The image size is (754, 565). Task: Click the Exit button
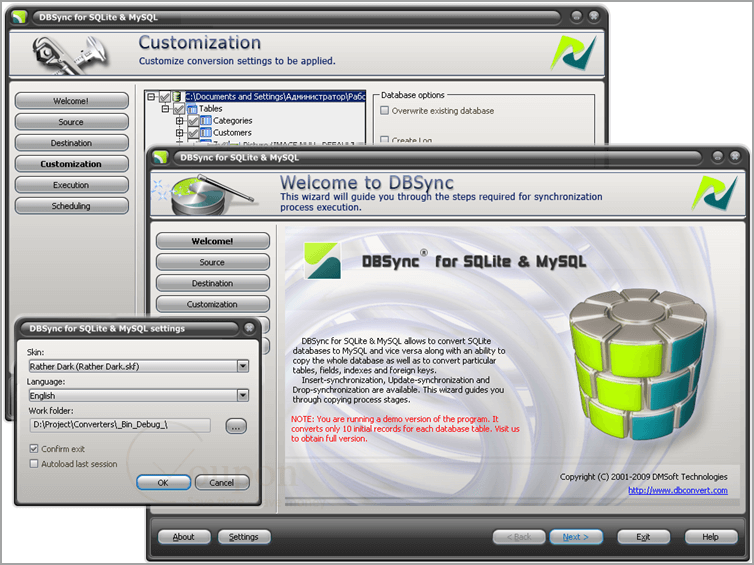643,537
